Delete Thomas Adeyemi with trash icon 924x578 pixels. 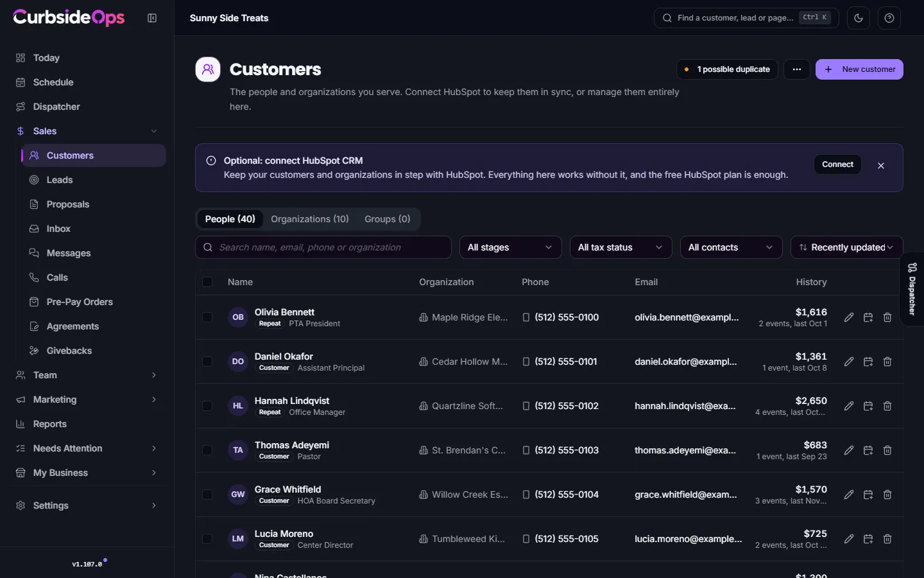(887, 450)
